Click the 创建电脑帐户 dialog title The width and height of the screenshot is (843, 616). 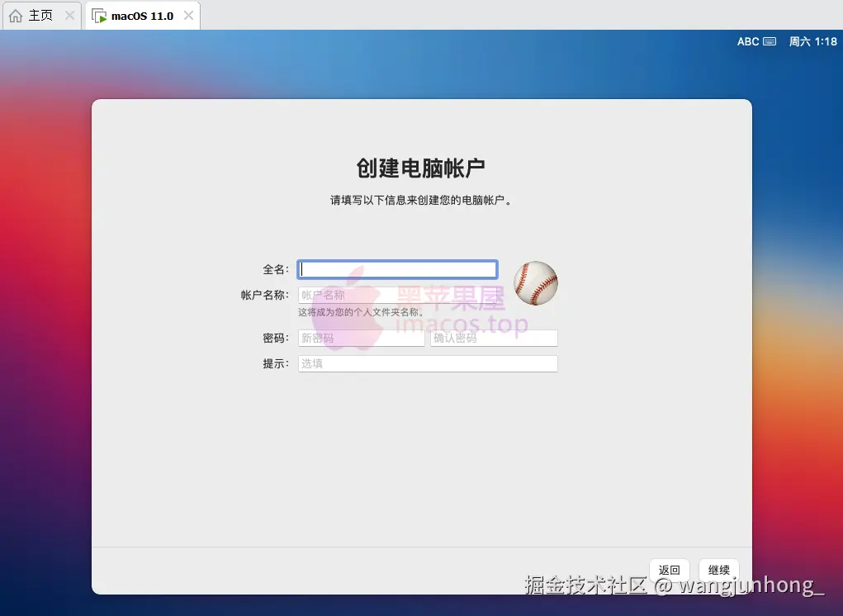point(422,168)
